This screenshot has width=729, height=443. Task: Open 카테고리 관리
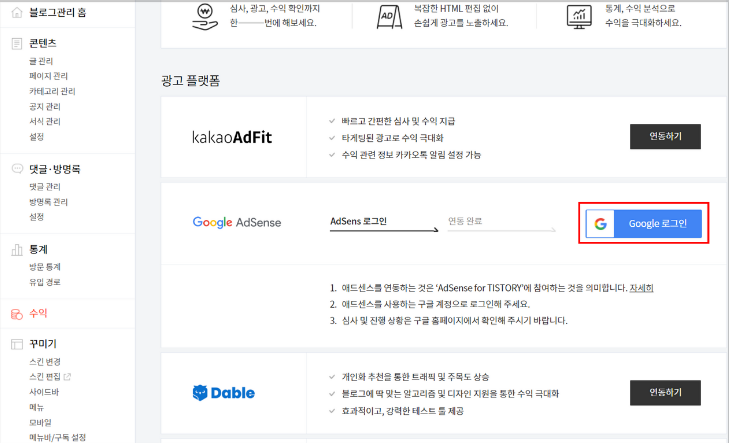[x=52, y=91]
